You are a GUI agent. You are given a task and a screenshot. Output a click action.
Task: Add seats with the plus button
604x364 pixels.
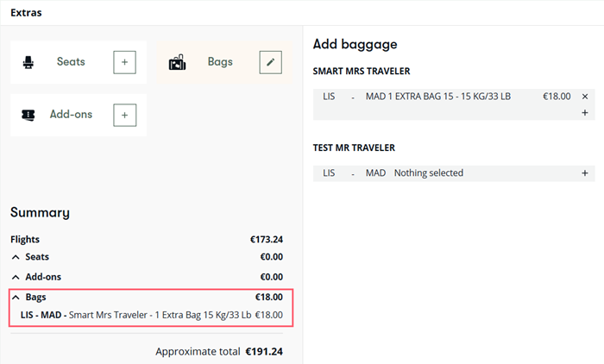[x=124, y=62]
